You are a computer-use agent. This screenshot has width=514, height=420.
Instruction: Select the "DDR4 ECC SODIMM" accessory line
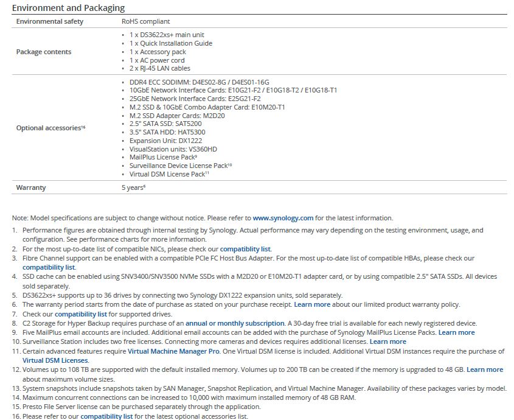coord(199,82)
